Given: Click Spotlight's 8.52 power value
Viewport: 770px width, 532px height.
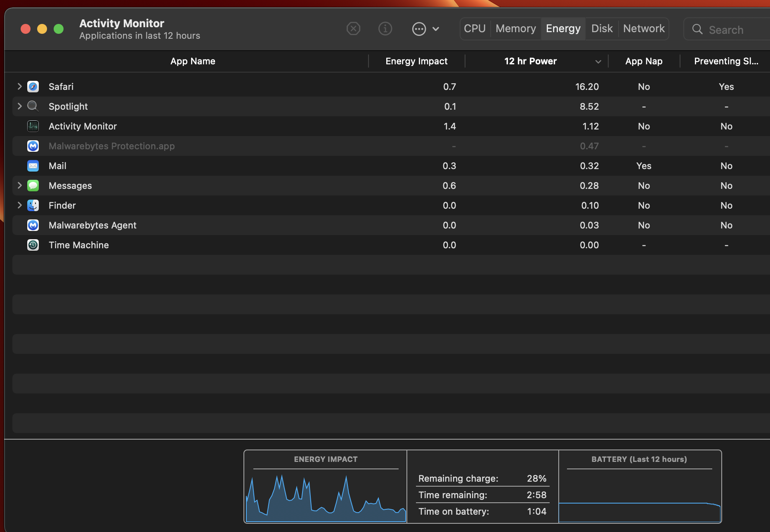Looking at the screenshot, I should point(589,106).
